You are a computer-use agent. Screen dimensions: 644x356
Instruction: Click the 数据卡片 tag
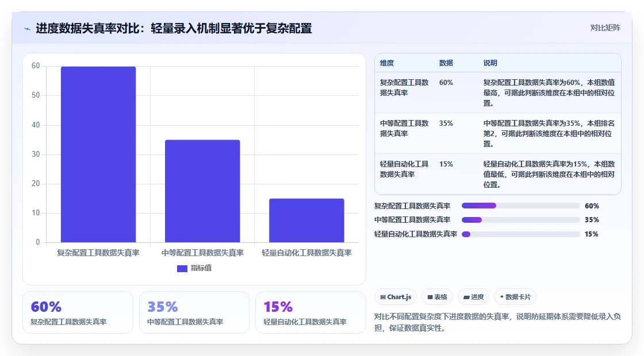(x=515, y=297)
